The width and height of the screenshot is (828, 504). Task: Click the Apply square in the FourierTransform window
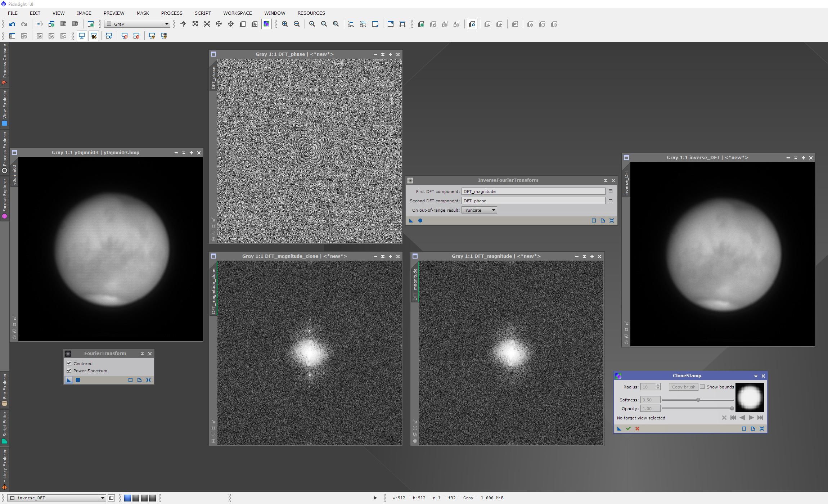(x=78, y=380)
